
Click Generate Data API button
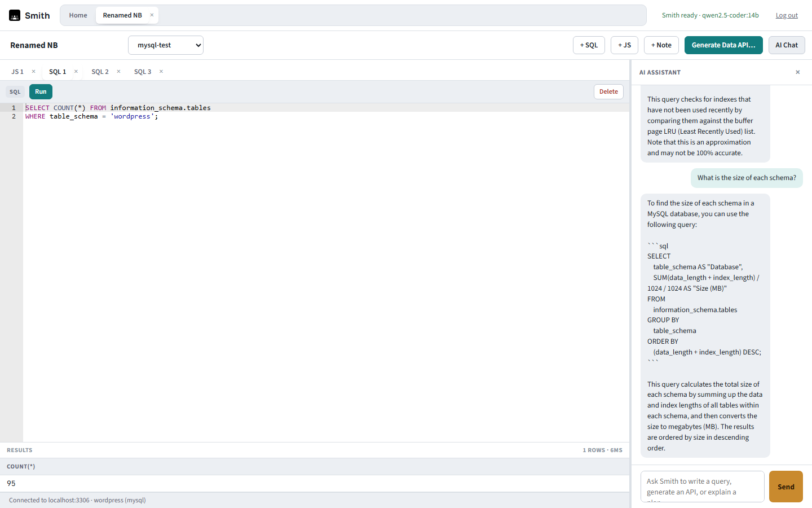tap(723, 45)
